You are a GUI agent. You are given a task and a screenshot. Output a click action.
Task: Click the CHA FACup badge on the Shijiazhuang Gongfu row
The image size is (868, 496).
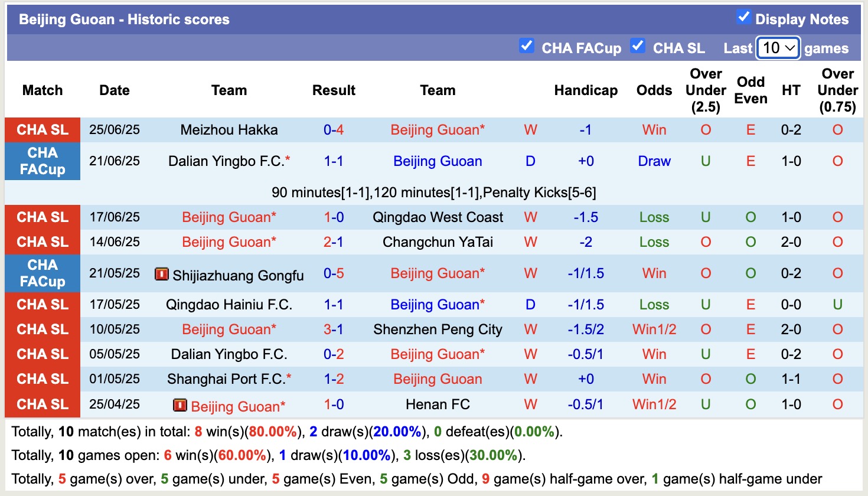[x=42, y=273]
